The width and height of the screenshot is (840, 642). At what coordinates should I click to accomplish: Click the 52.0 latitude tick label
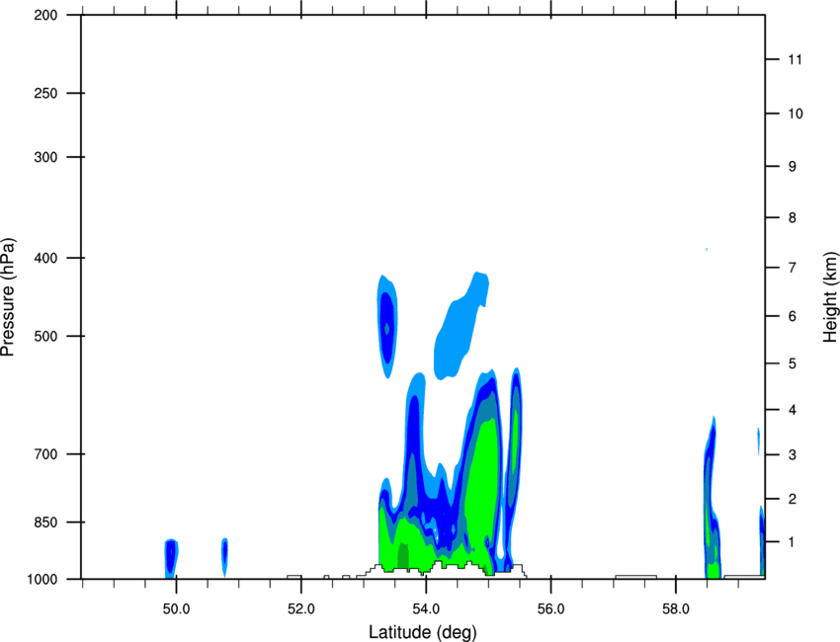(301, 609)
